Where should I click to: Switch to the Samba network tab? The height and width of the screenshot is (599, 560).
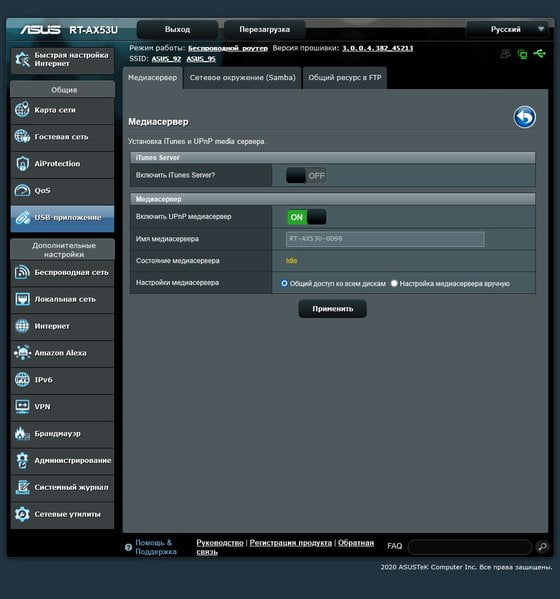(x=243, y=78)
